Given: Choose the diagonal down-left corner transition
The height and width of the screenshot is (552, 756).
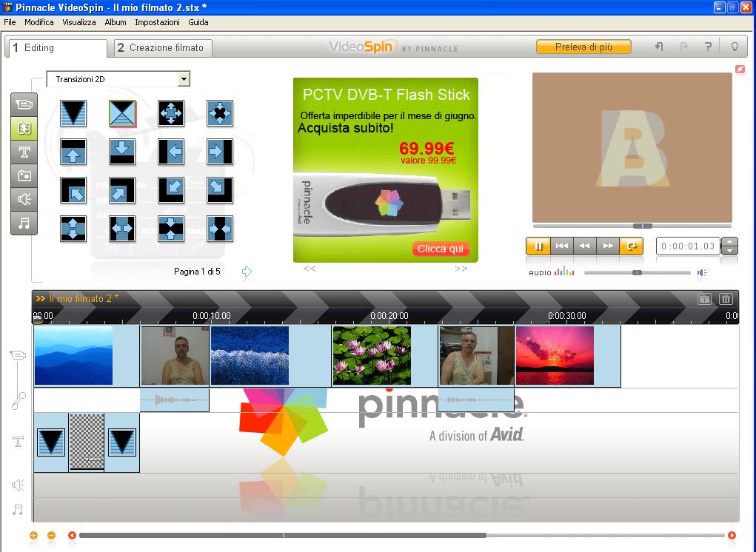Looking at the screenshot, I should 171,190.
